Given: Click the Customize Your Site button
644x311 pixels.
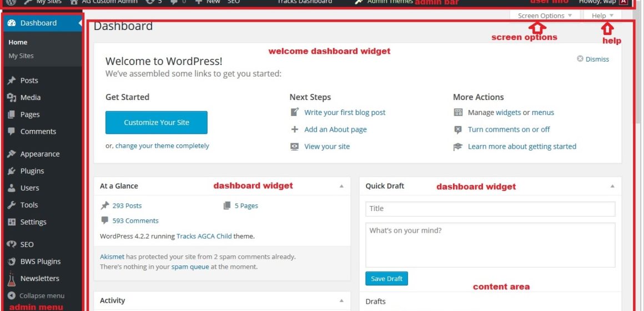Looking at the screenshot, I should (x=157, y=122).
